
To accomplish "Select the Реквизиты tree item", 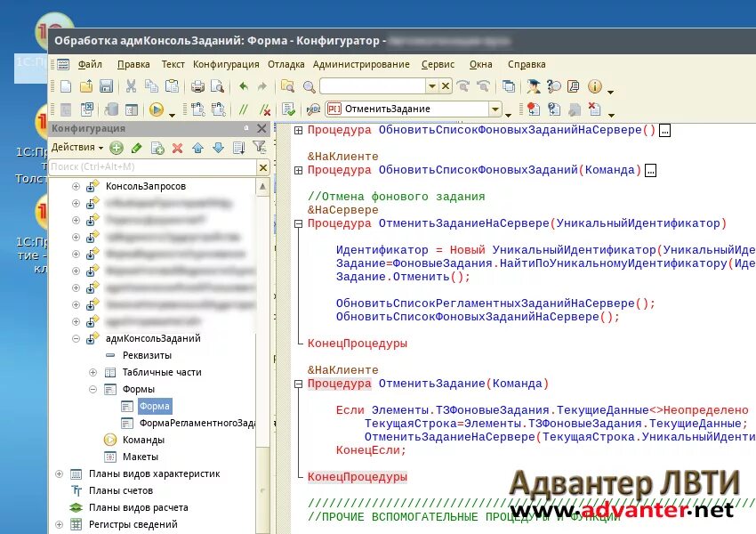I will tap(147, 355).
